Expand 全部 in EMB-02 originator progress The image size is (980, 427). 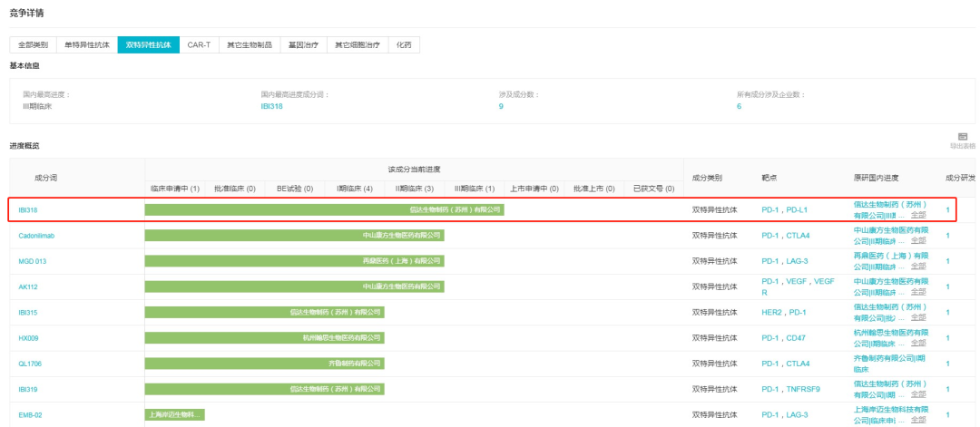click(x=918, y=420)
